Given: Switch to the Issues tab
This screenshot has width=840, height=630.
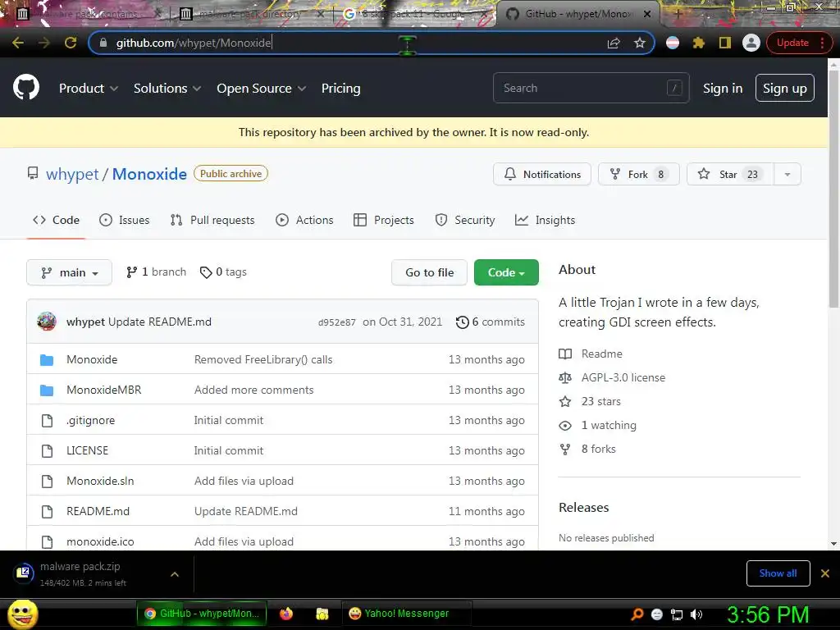Looking at the screenshot, I should (x=125, y=220).
